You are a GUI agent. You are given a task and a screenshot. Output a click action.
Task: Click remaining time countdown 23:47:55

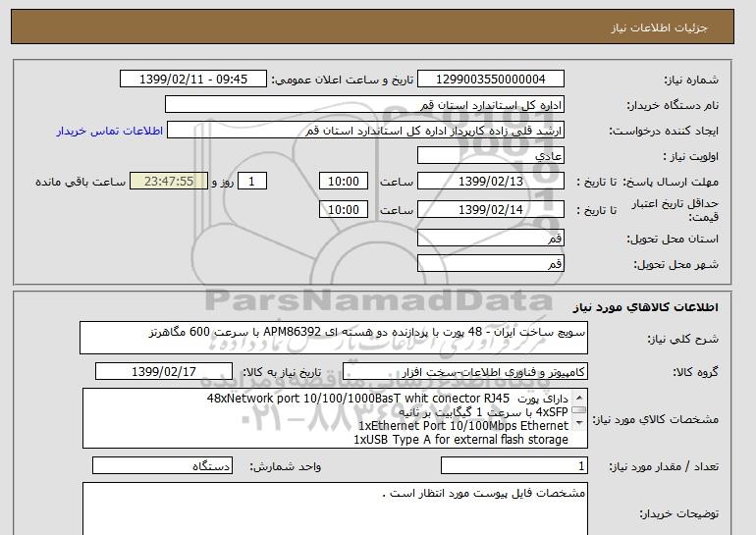[169, 182]
